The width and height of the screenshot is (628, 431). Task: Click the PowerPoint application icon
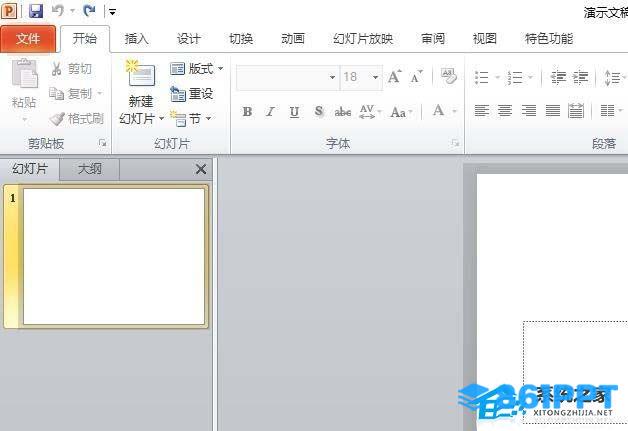coord(9,11)
